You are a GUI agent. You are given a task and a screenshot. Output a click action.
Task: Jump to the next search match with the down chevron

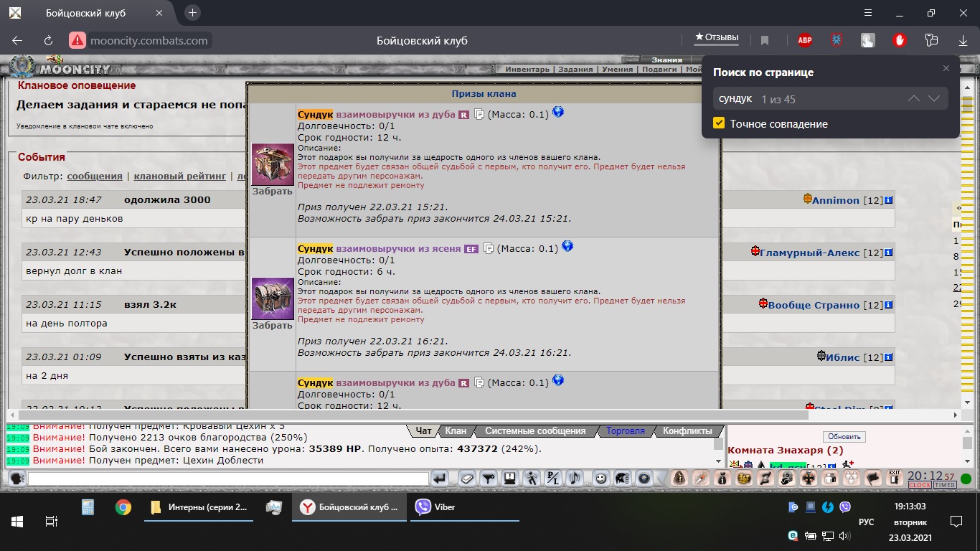click(934, 99)
